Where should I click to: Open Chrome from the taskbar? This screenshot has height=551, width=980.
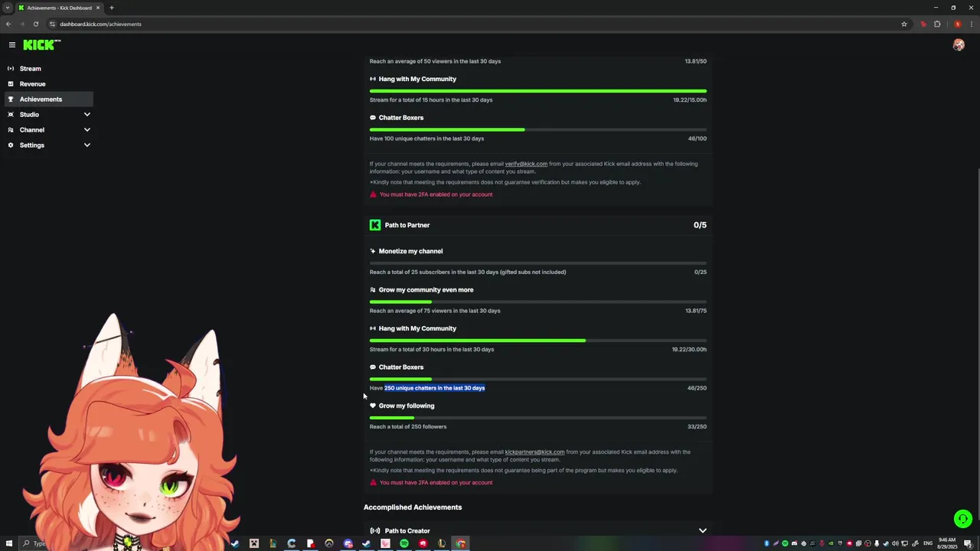[460, 543]
